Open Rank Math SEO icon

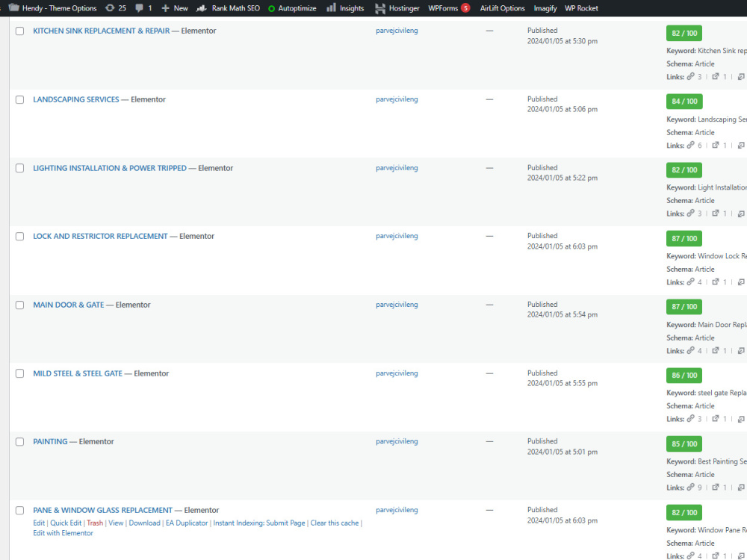[202, 8]
